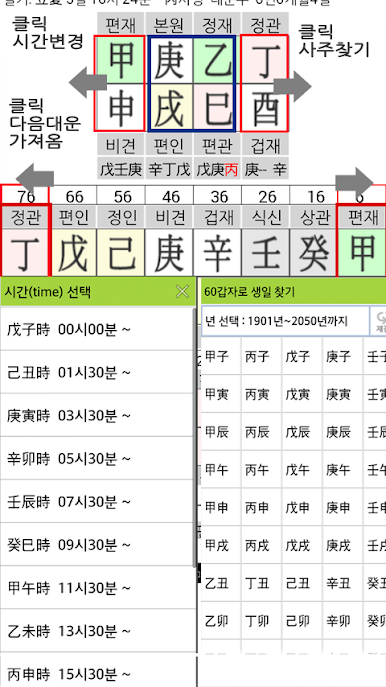Select daewoon 甲 at age 6
The image size is (386, 687).
[361, 252]
